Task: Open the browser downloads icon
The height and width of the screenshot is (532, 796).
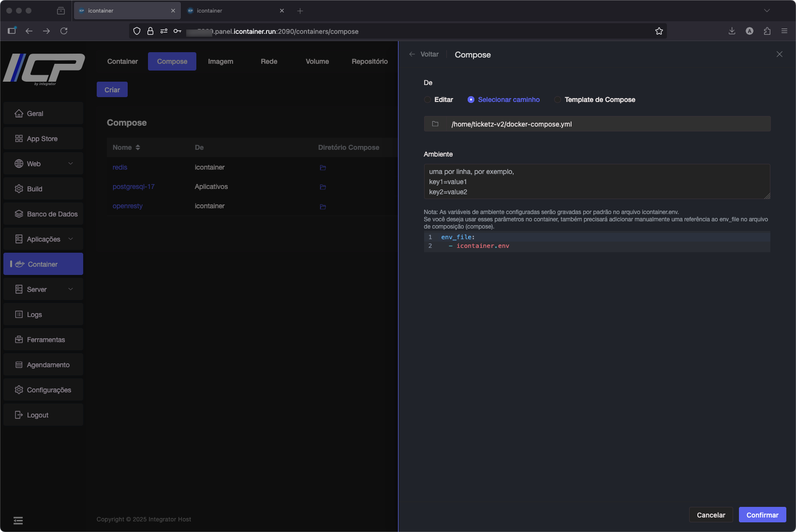Action: 732,31
